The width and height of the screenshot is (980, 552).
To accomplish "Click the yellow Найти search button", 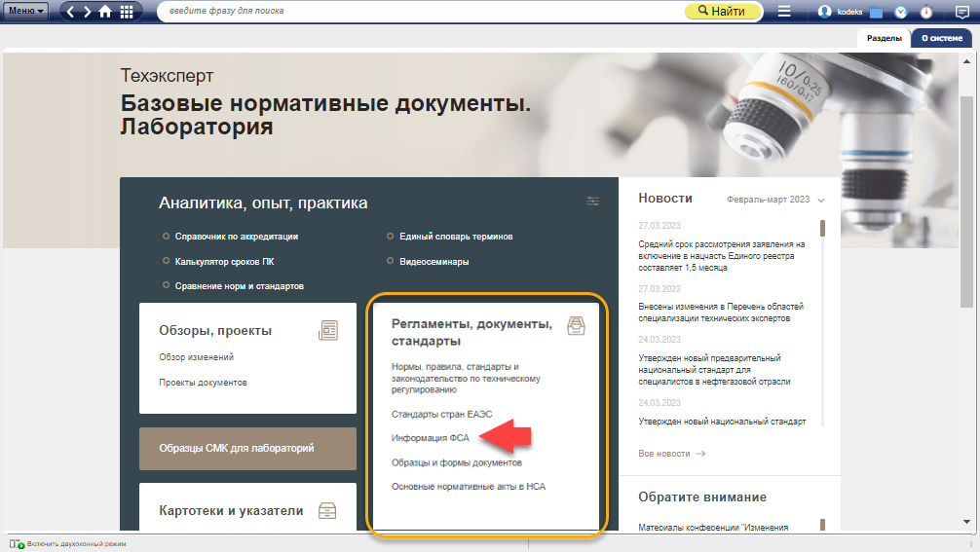I will 723,12.
